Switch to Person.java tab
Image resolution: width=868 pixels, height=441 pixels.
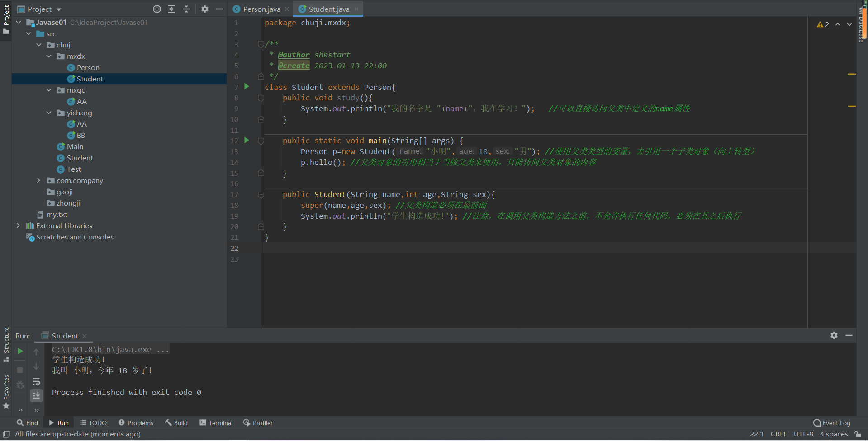[261, 9]
